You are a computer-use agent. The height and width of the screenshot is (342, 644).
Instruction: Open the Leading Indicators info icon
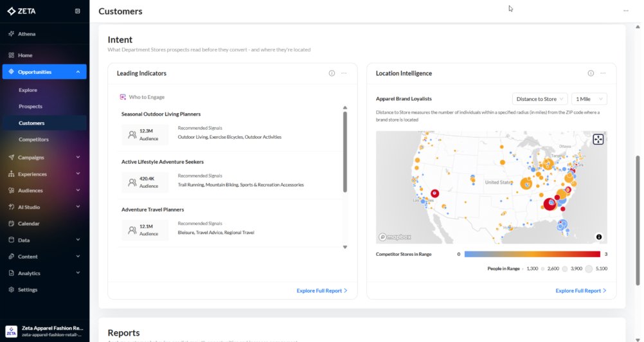(332, 73)
